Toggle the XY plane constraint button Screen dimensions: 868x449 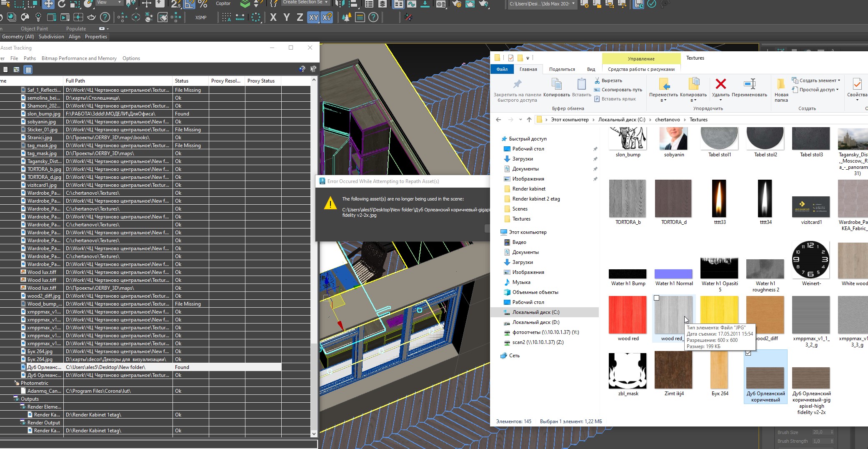click(x=313, y=18)
